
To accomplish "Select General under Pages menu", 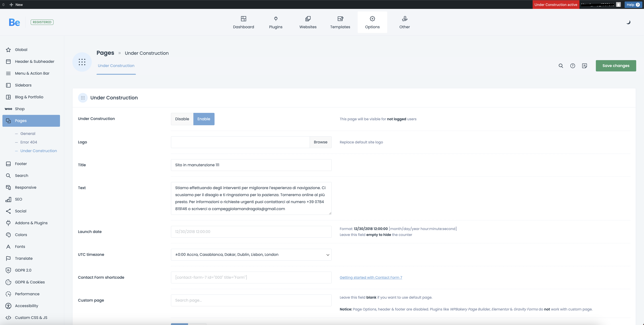I will click(28, 133).
